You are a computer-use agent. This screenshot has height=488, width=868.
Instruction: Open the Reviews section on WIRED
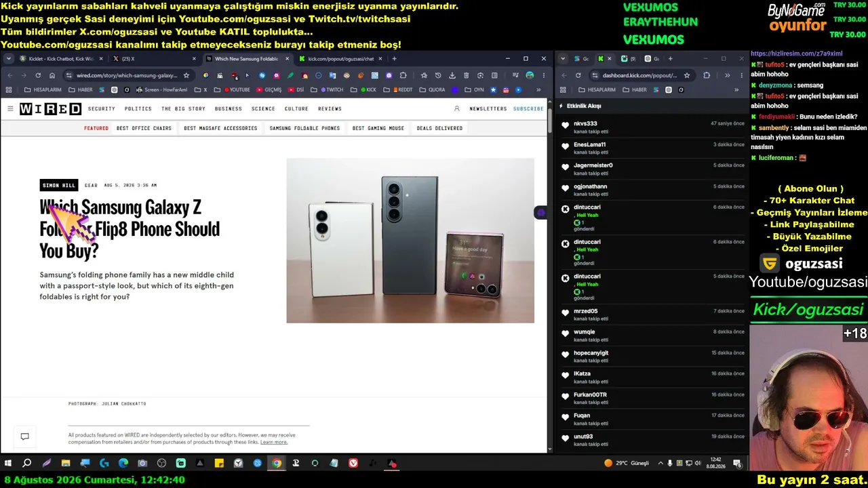(330, 108)
